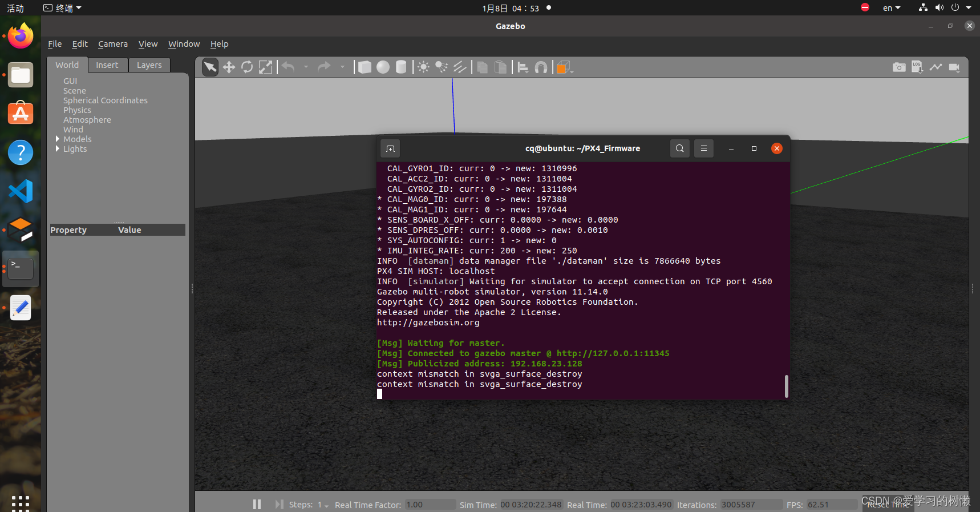This screenshot has height=512, width=980.
Task: Insert a cylinder shape
Action: pyautogui.click(x=401, y=67)
